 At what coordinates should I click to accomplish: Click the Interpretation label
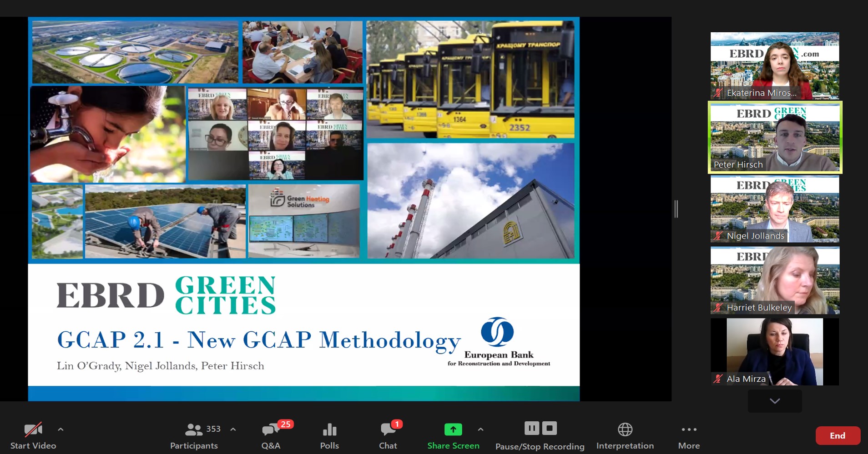pos(625,446)
